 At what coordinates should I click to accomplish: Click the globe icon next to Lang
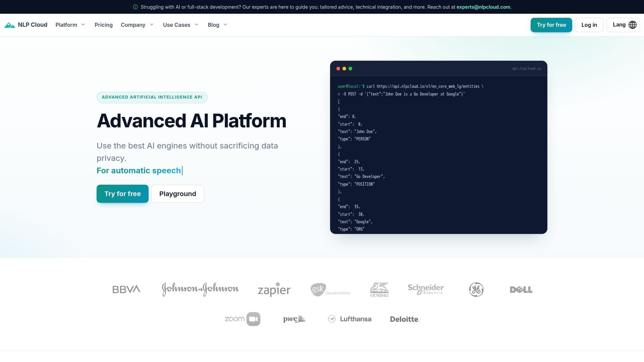click(633, 25)
